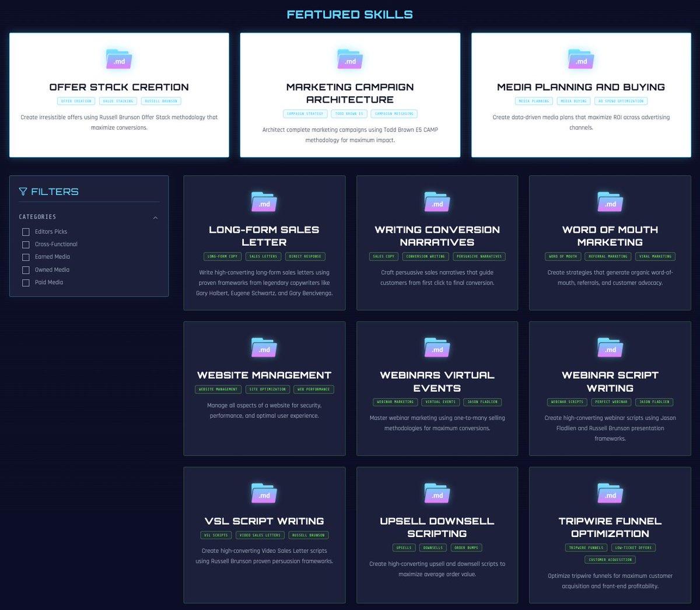The image size is (700, 610).
Task: Click the Ad Spend Optimization tag
Action: (x=621, y=101)
